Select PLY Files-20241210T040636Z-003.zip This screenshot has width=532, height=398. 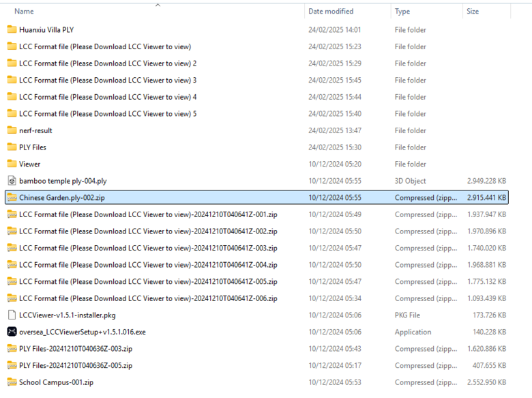[x=76, y=349]
